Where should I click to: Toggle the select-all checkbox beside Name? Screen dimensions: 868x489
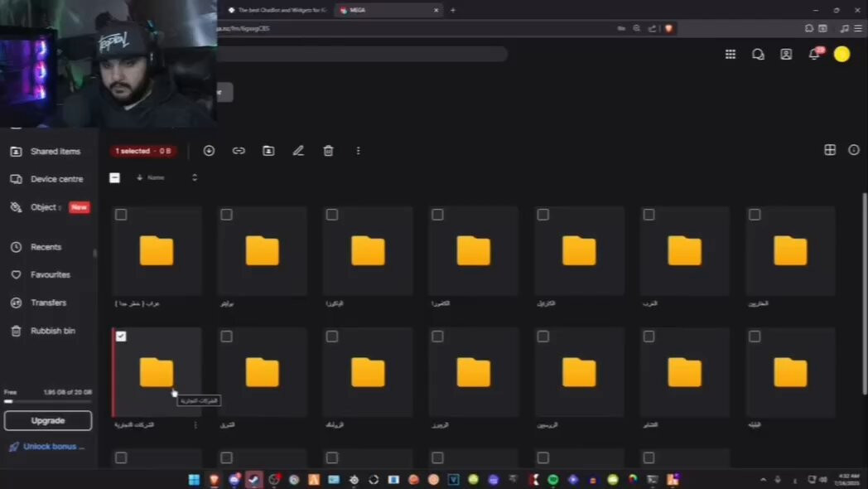[x=114, y=177]
